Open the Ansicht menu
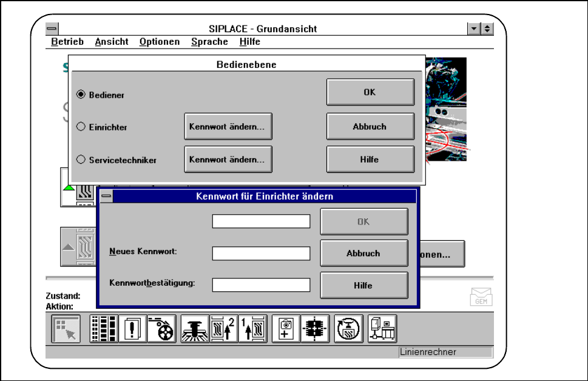 (x=112, y=42)
